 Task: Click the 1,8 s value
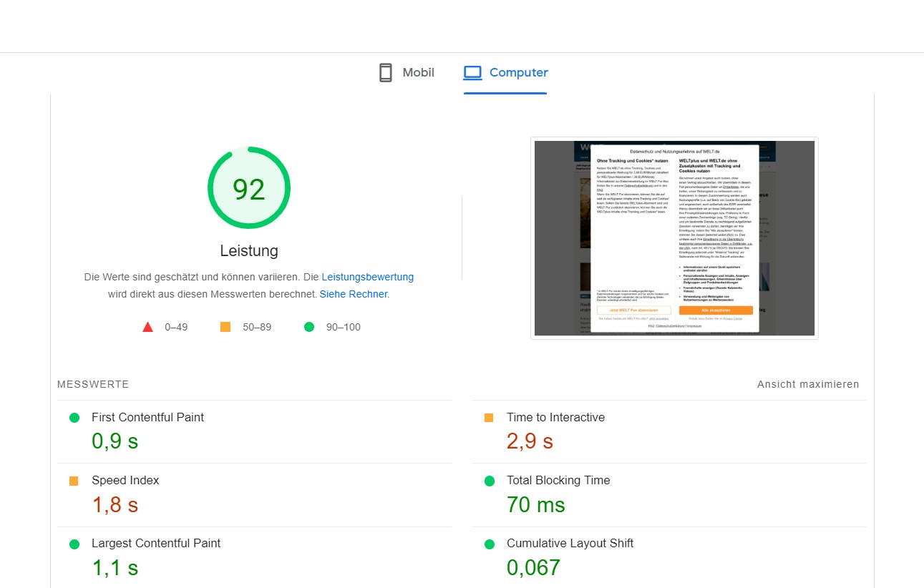(115, 505)
